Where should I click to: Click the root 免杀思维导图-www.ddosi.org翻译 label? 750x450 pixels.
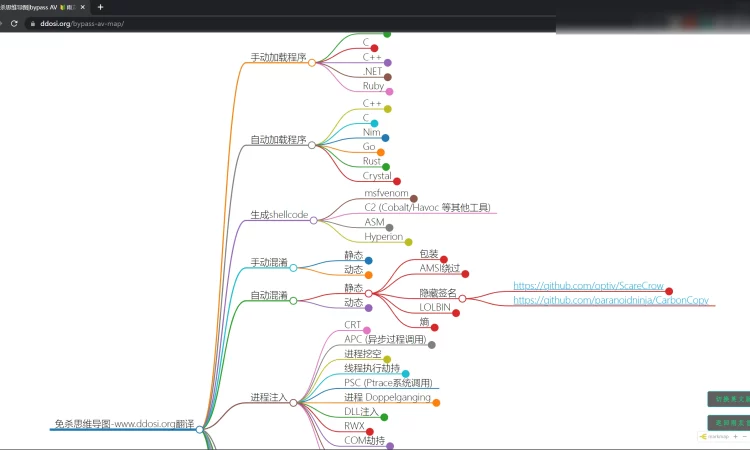pyautogui.click(x=124, y=424)
